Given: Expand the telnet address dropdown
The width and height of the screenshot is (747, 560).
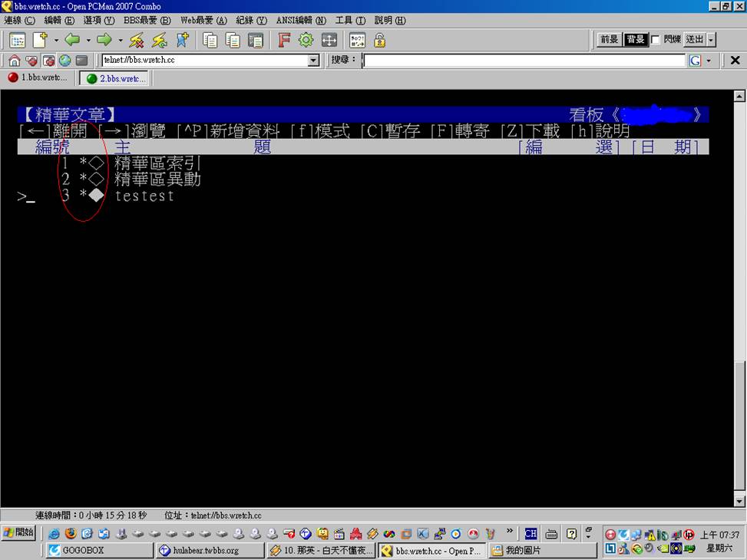Looking at the screenshot, I should (313, 61).
